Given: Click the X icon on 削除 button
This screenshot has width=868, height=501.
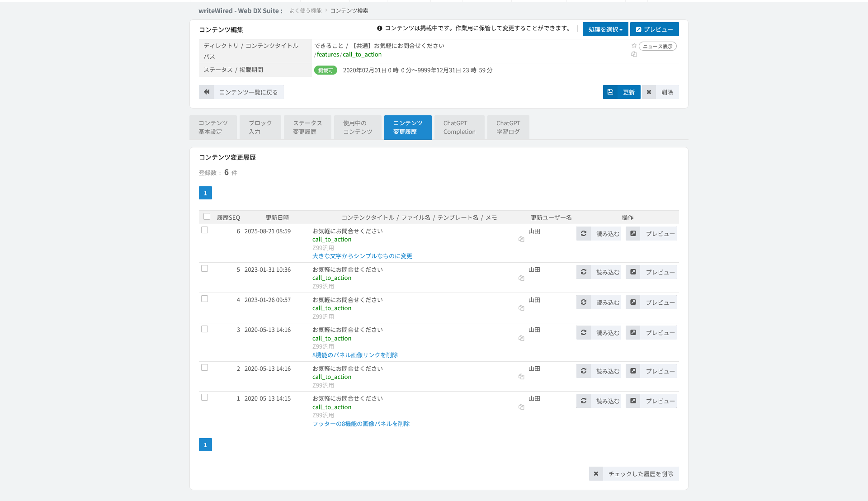Looking at the screenshot, I should click(649, 92).
